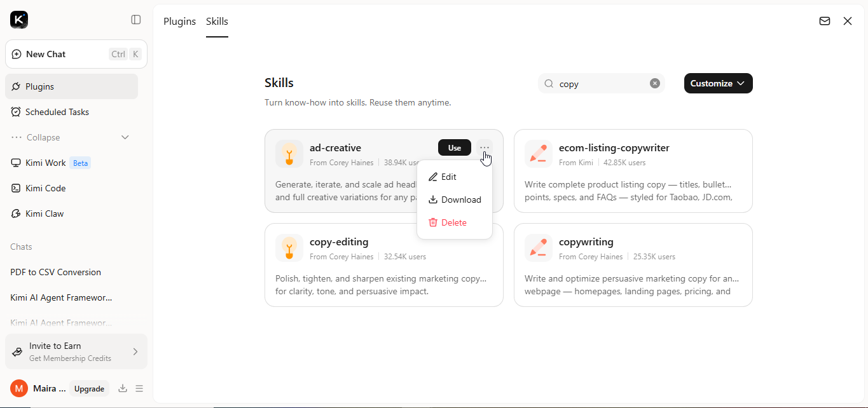The image size is (868, 408).
Task: Choose Download from the context menu
Action: pos(455,200)
